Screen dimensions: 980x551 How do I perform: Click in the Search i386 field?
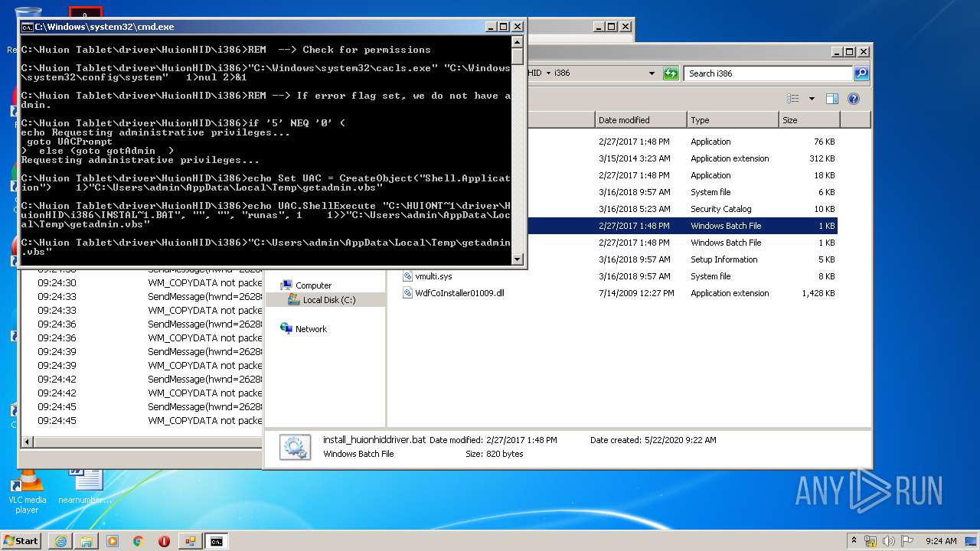768,73
